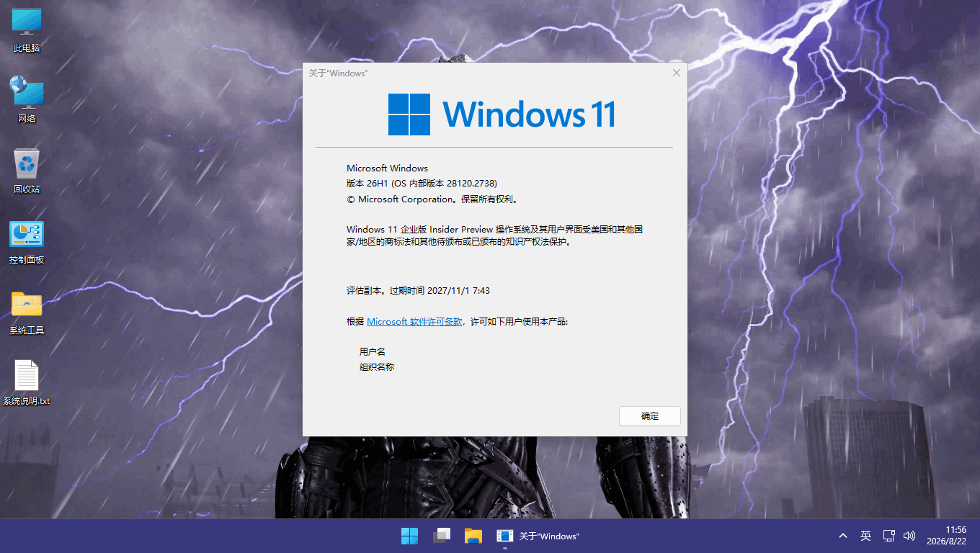Viewport: 980px width, 553px height.
Task: Select the 回收站 recycle bin icon
Action: pyautogui.click(x=27, y=171)
